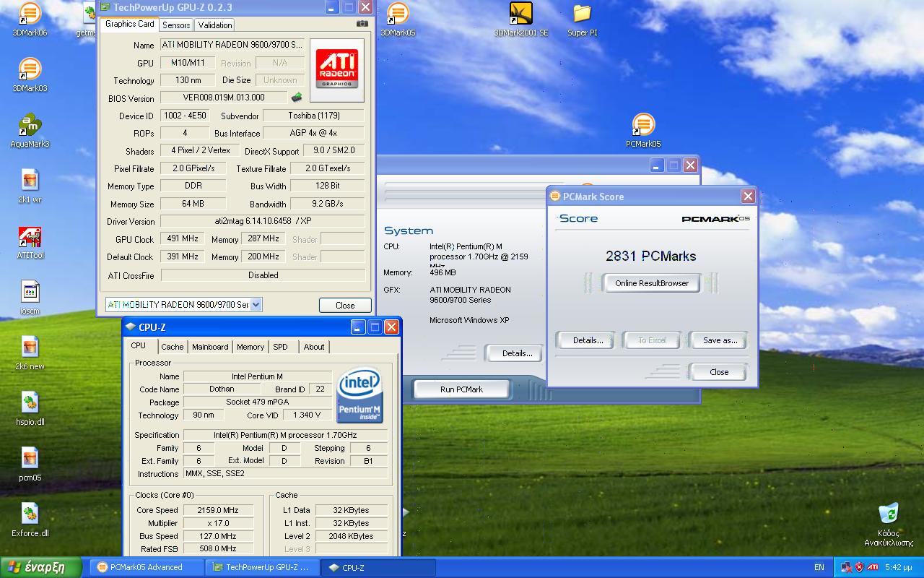Click the Driver Version field in GPU-Z
924x578 pixels.
[263, 221]
